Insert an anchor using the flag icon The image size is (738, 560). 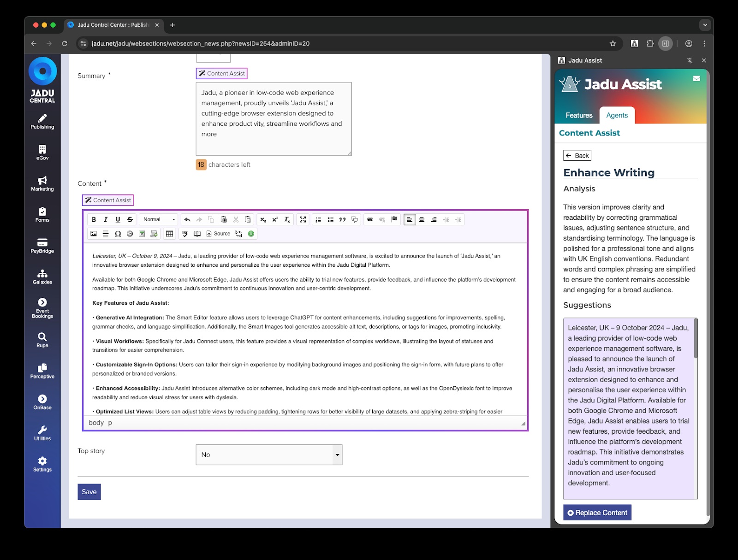pos(394,219)
